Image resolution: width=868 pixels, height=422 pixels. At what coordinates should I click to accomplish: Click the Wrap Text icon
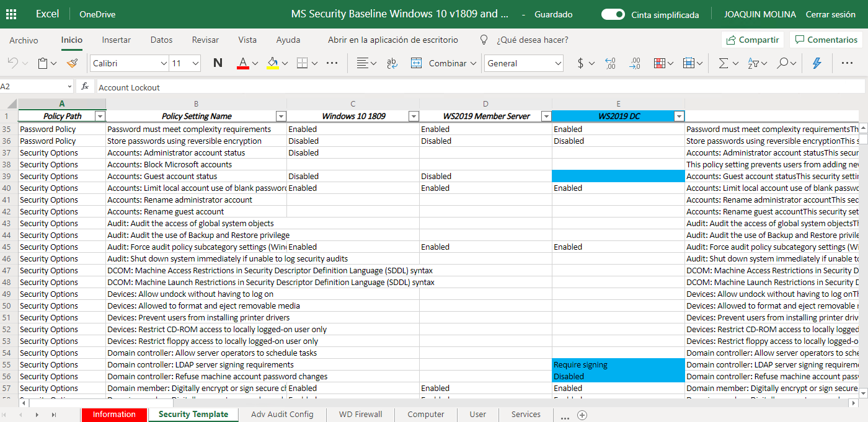pyautogui.click(x=392, y=63)
